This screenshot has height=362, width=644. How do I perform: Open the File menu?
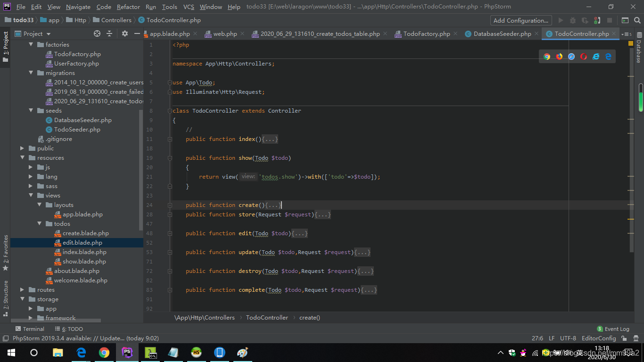[x=21, y=7]
